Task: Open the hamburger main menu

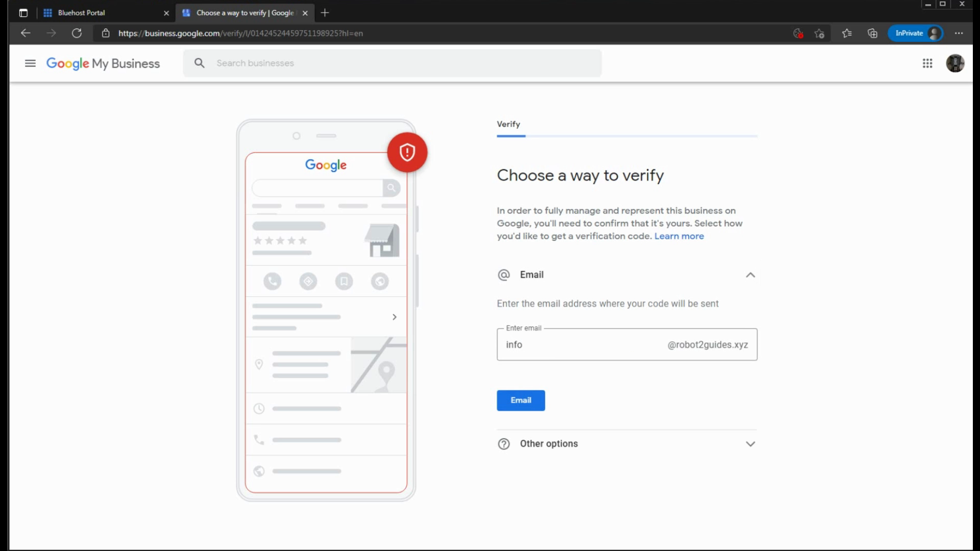Action: pos(30,63)
